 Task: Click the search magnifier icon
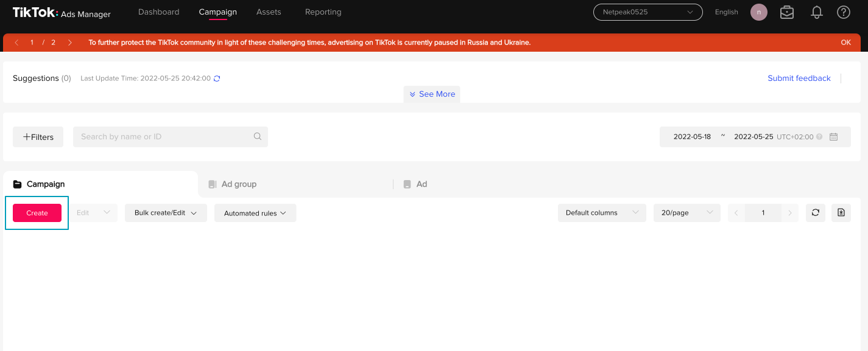pos(258,136)
